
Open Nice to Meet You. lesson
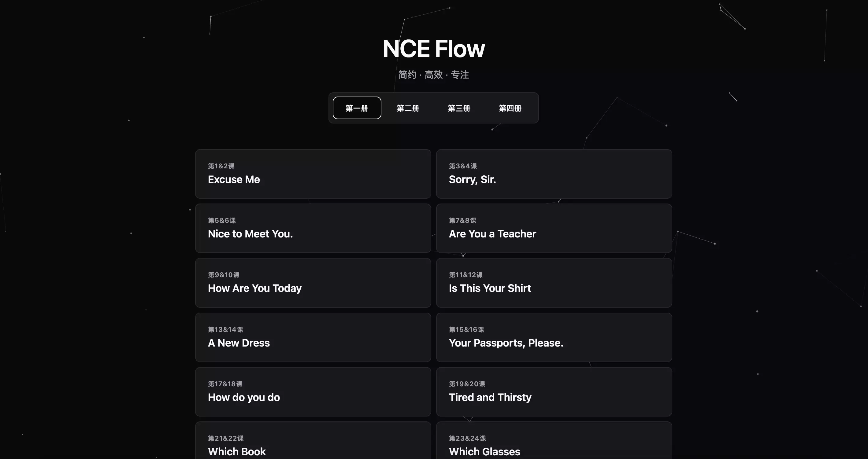coord(313,228)
